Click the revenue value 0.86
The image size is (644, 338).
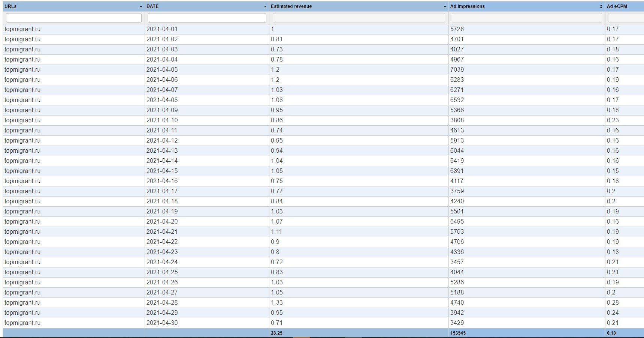tap(277, 120)
